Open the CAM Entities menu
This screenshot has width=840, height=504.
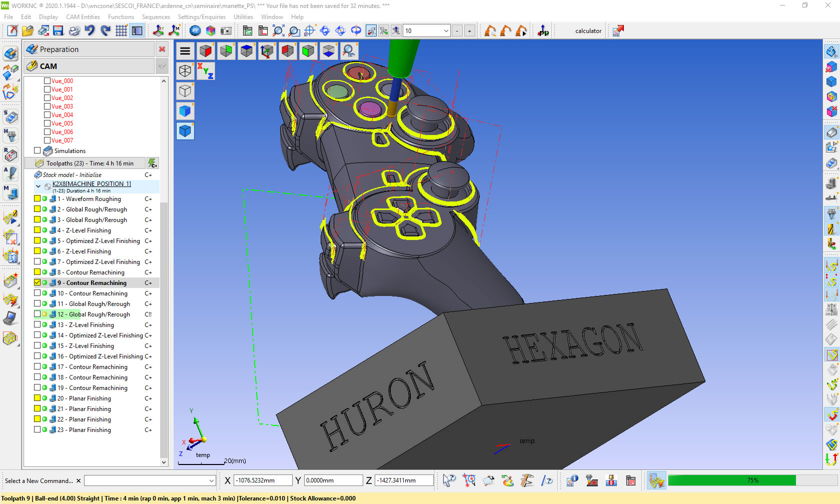coord(83,17)
